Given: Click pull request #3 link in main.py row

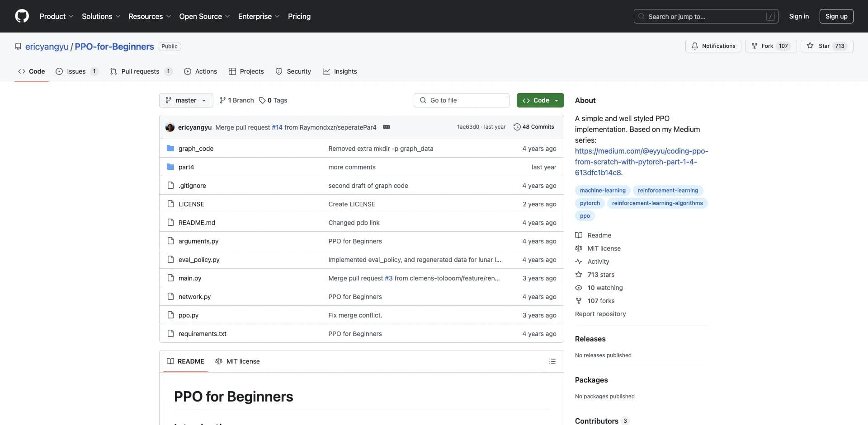Looking at the screenshot, I should pos(389,278).
